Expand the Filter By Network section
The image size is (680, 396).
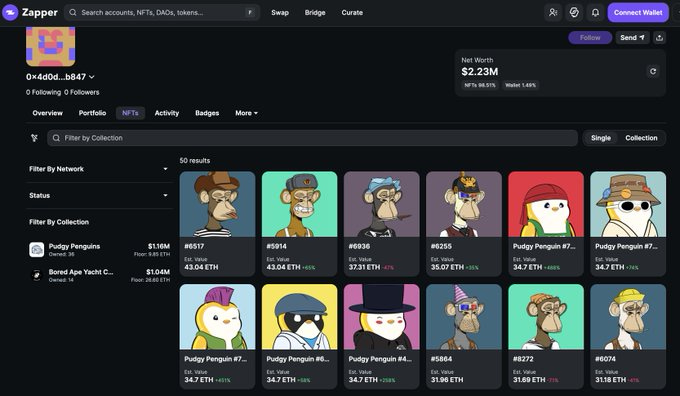(99, 169)
